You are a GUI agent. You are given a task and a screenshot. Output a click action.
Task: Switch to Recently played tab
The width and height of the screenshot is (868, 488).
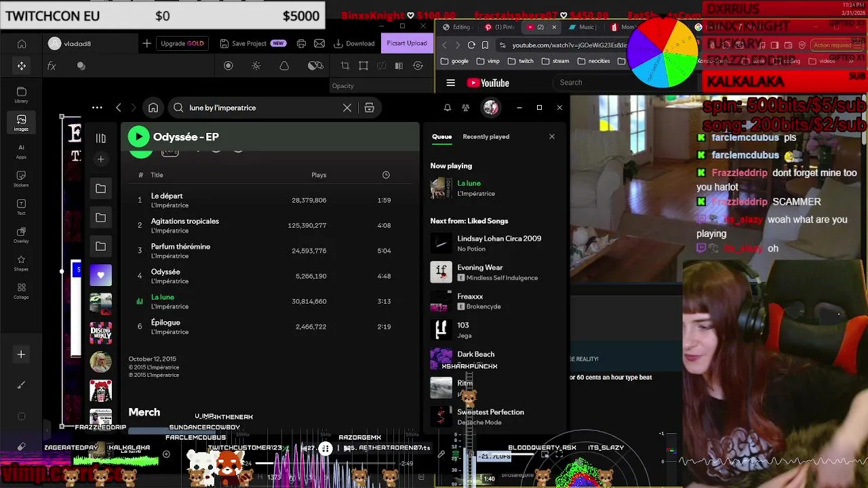pyautogui.click(x=486, y=137)
